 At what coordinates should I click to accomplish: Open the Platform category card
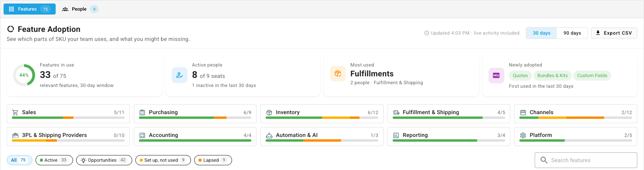point(576,137)
